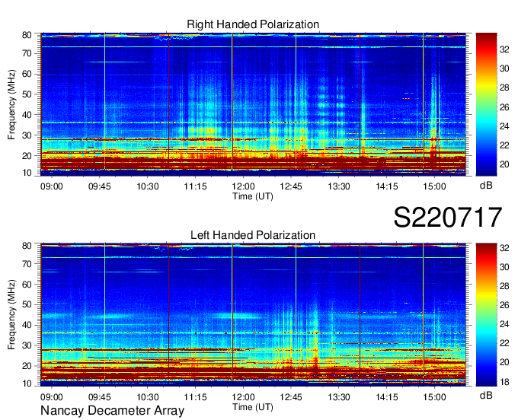518x420 pixels.
Task: Click the "10" frequency tick of Right Handed plot
Action: 27,173
